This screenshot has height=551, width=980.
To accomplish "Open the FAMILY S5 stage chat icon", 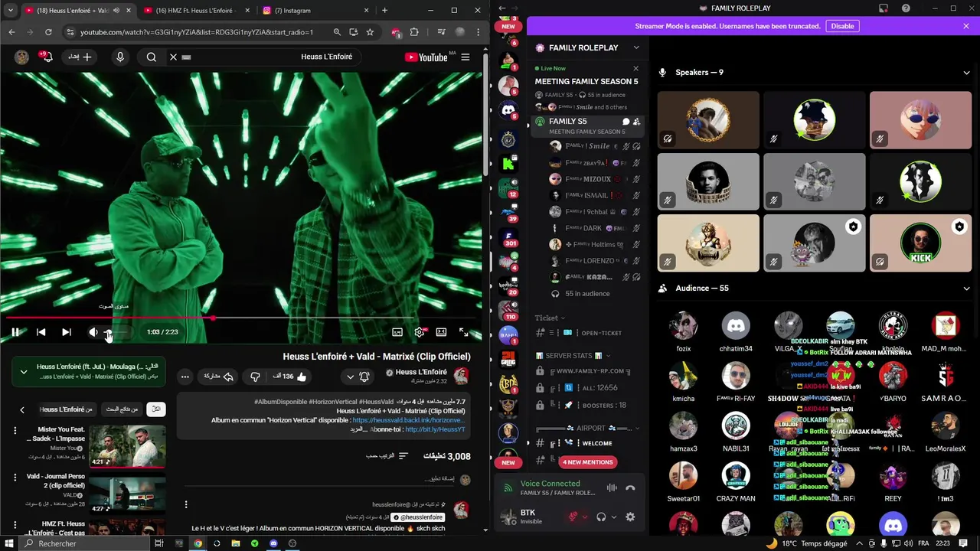I will [626, 122].
